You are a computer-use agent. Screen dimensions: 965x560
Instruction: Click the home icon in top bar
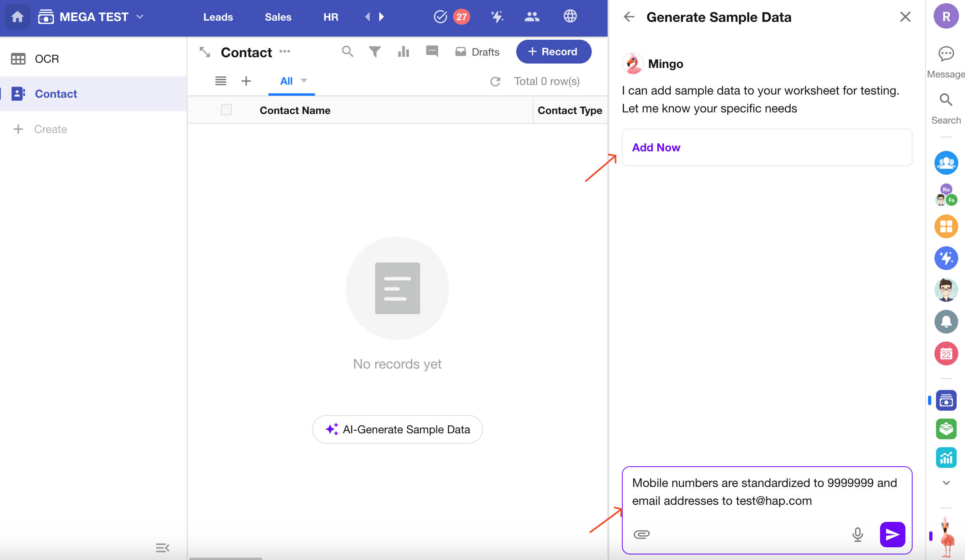click(17, 17)
